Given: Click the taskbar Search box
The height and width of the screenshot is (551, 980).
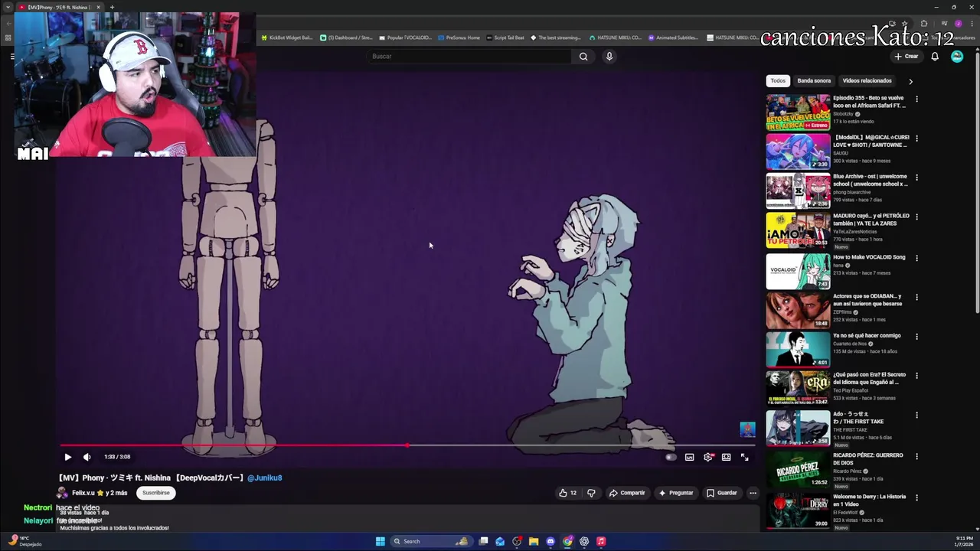Looking at the screenshot, I should [x=431, y=541].
